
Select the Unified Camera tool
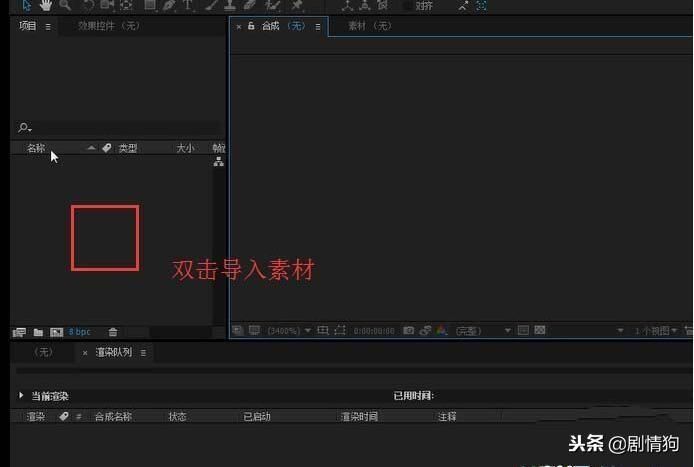point(107,5)
